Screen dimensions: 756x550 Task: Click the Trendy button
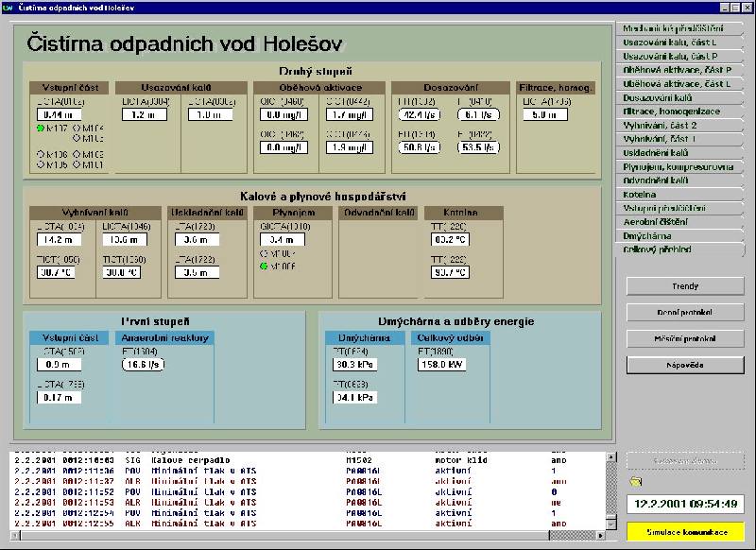click(685, 286)
